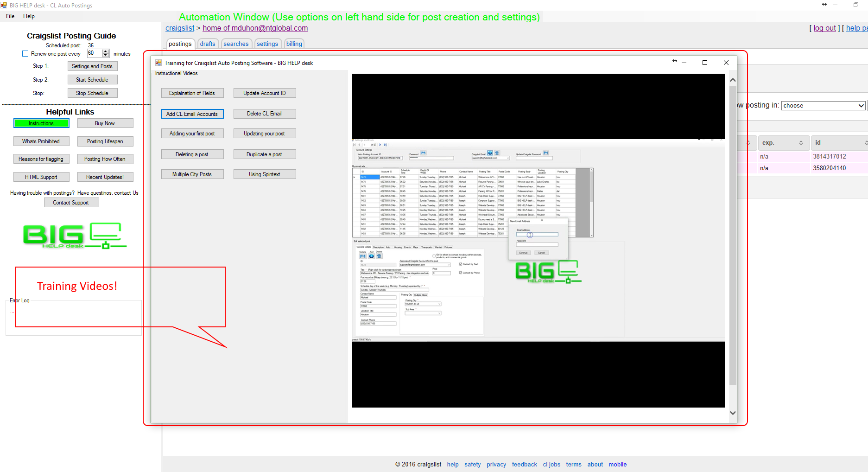Click the renew minutes input field
The height and width of the screenshot is (472, 868).
[x=94, y=53]
